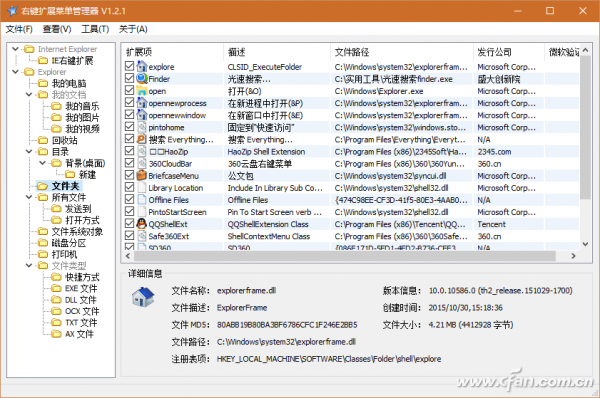Disable the pintohome checkbox
600x398 pixels.
[130, 127]
